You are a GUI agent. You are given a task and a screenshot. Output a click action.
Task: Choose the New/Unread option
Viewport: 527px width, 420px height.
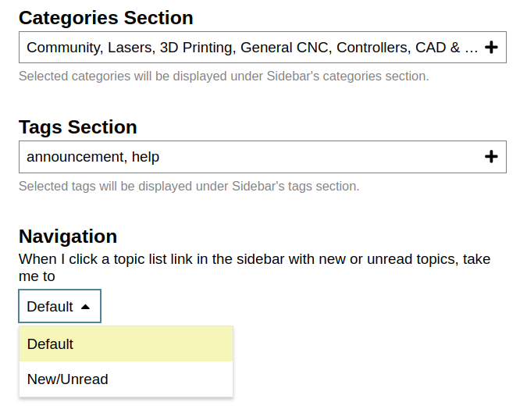point(126,379)
